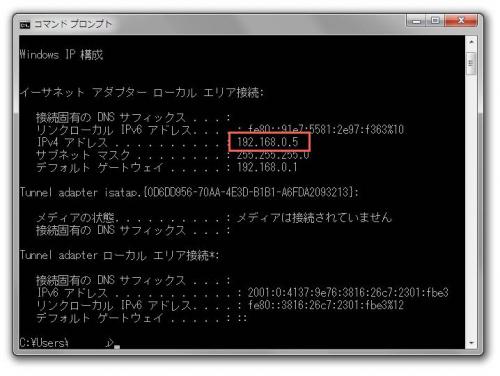The image size is (500, 376).
Task: Click 'メディアは接続されていません' status text
Action: point(314,218)
